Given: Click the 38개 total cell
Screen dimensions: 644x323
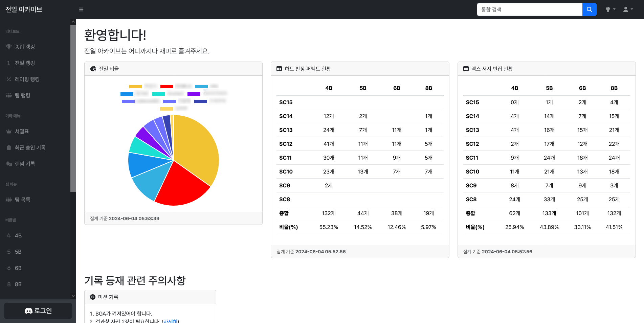Looking at the screenshot, I should 397,213.
